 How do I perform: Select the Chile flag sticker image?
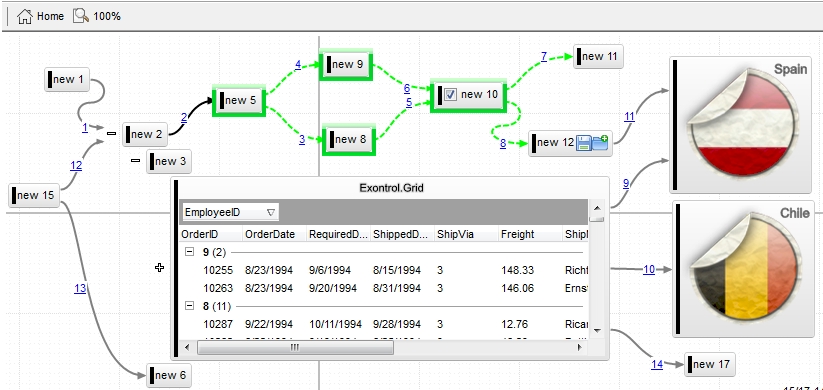point(745,268)
